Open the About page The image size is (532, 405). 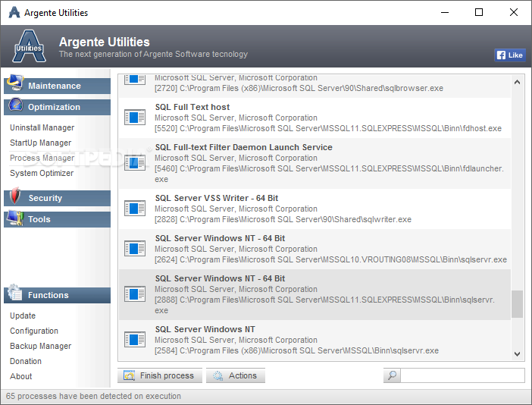point(21,376)
